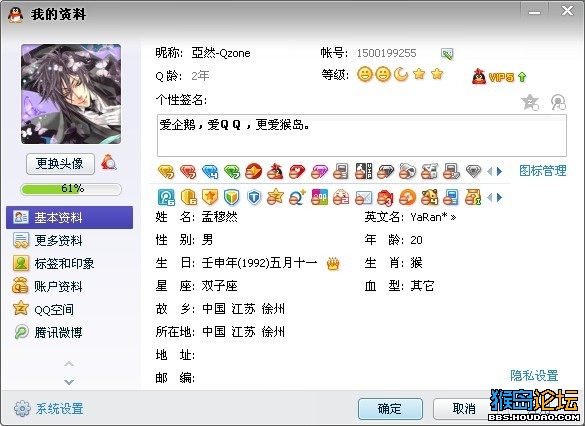
Task: Click the nickname 亞然-Qzone
Action: tap(221, 53)
